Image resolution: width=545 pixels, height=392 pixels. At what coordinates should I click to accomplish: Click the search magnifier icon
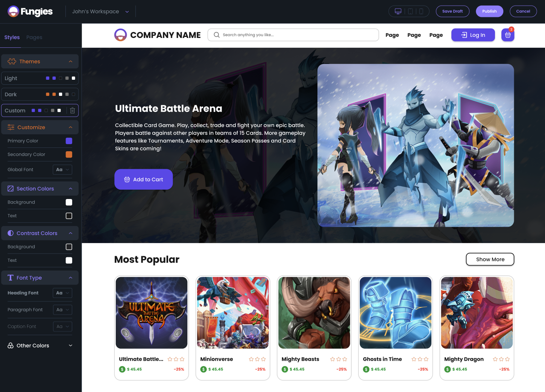point(217,35)
